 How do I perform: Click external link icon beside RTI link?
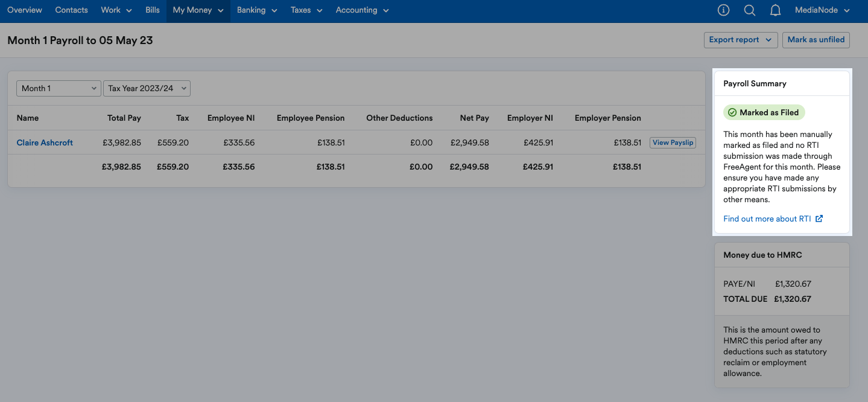[x=819, y=219]
